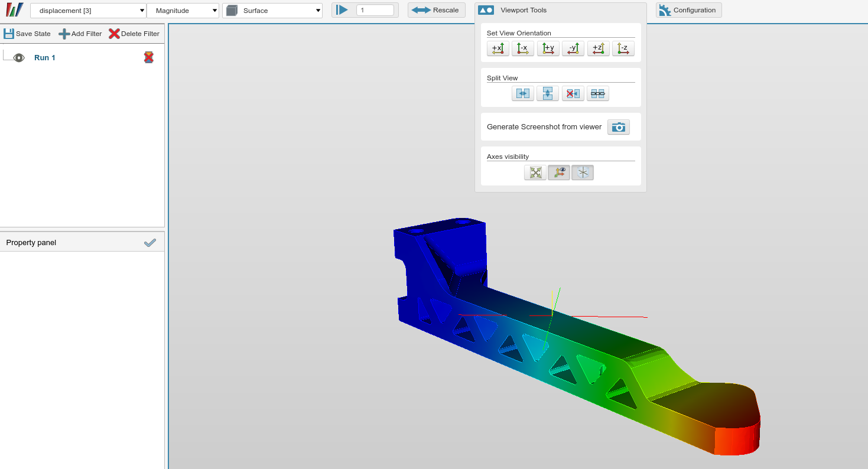Open the Surface representation dropdown
The width and height of the screenshot is (868, 469).
pyautogui.click(x=272, y=11)
